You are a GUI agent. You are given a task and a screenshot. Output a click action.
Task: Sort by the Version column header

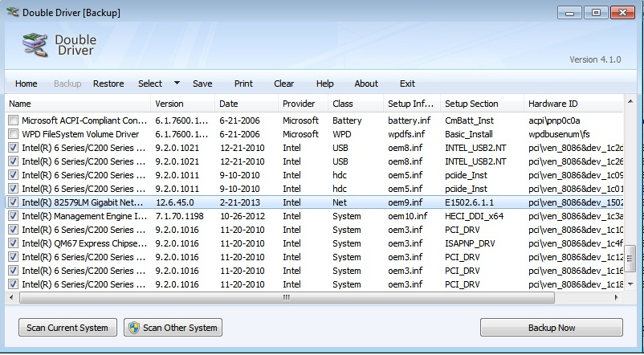point(183,104)
